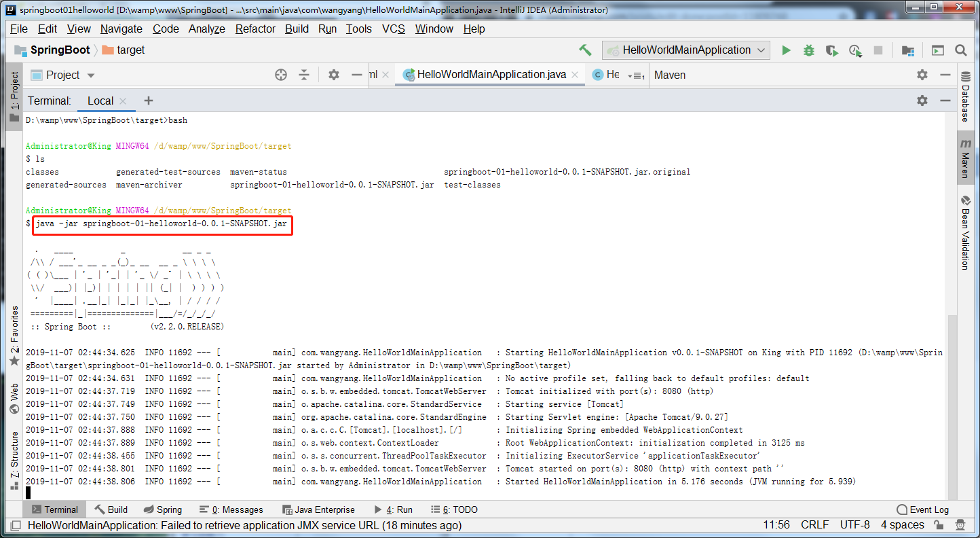
Task: Toggle the Maven side tool window strip
Action: coord(965,158)
